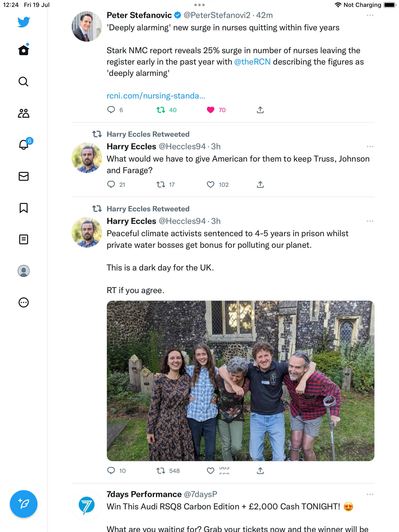The height and width of the screenshot is (532, 399).
Task: Open more options on 7days Performance tweet
Action: [x=370, y=494]
